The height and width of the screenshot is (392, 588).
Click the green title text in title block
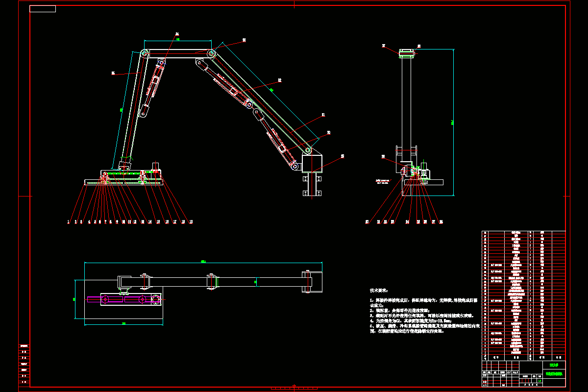pyautogui.click(x=554, y=373)
